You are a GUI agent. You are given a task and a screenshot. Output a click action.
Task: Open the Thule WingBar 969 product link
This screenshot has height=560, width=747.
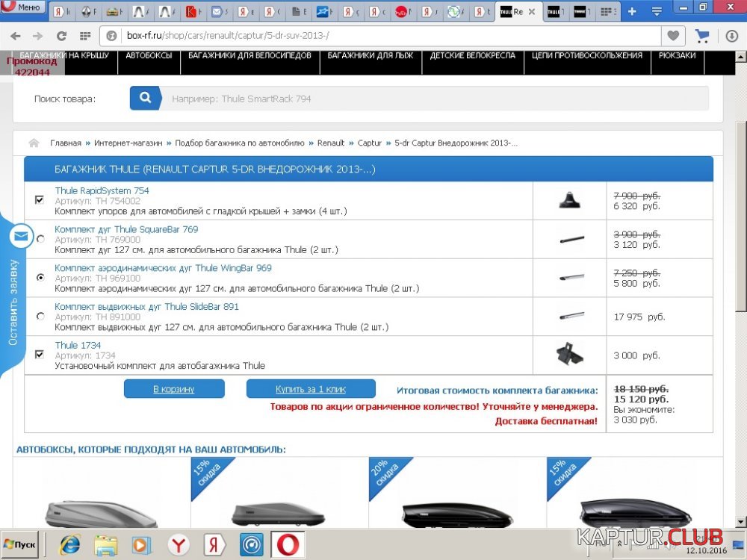pos(163,267)
